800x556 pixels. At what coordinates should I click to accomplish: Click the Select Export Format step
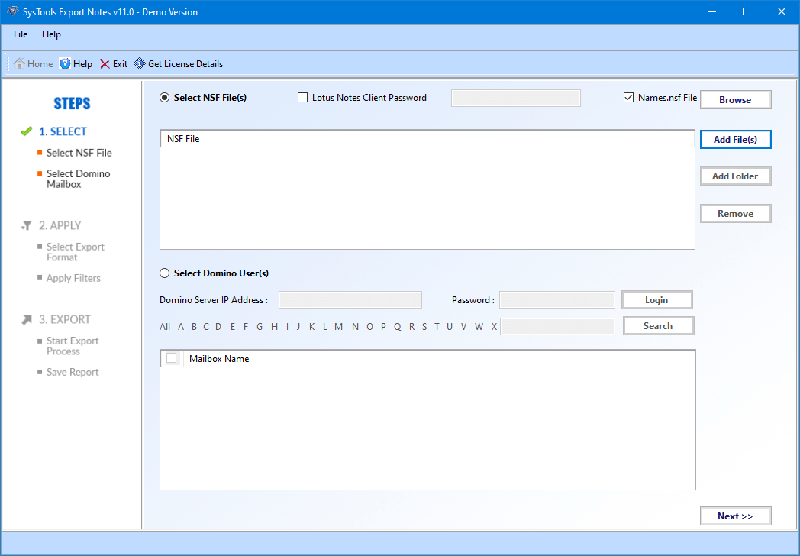76,252
